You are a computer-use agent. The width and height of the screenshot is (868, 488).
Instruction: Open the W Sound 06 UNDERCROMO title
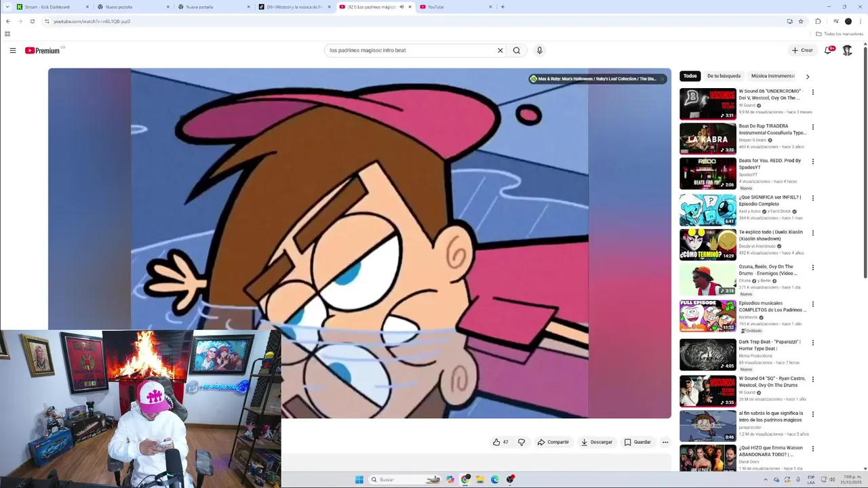click(770, 94)
